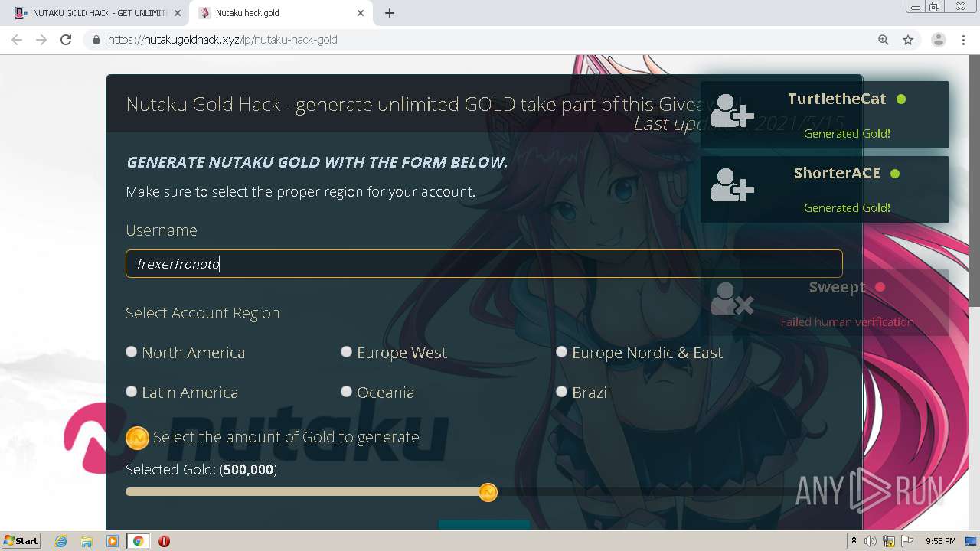Click the browser back arrow
Screen dimensions: 980x551
point(17,40)
